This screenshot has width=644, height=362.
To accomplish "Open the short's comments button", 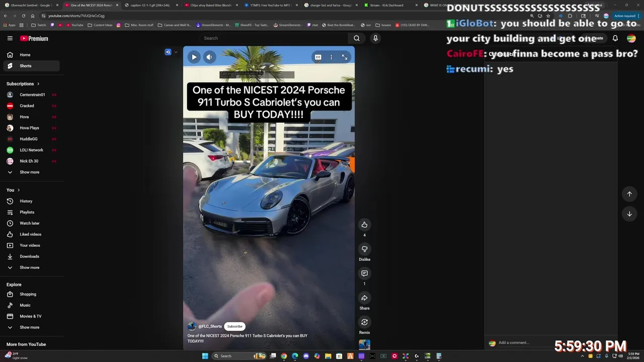I will point(364,274).
